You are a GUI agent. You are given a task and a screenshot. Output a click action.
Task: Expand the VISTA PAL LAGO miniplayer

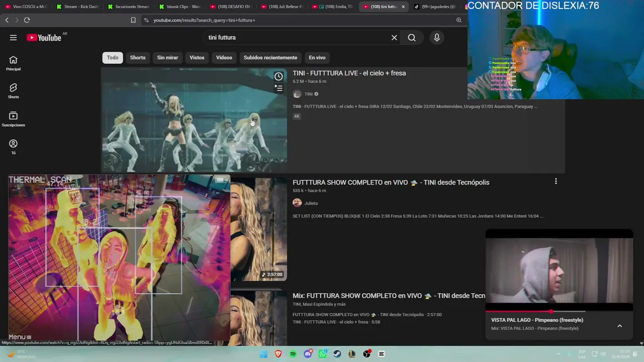click(620, 326)
